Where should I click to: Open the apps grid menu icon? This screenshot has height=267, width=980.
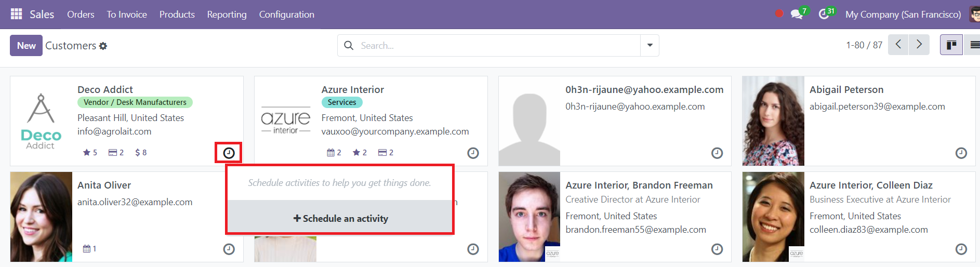click(16, 14)
